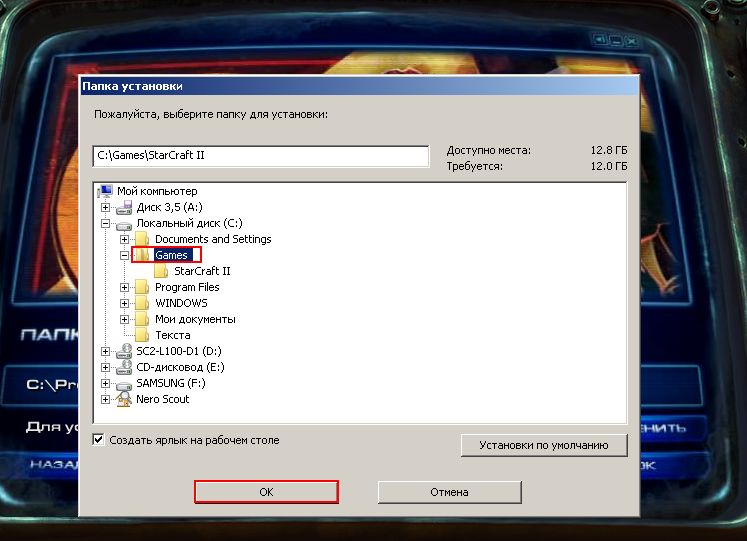747x541 pixels.
Task: Click the Program Files folder icon
Action: pos(142,287)
